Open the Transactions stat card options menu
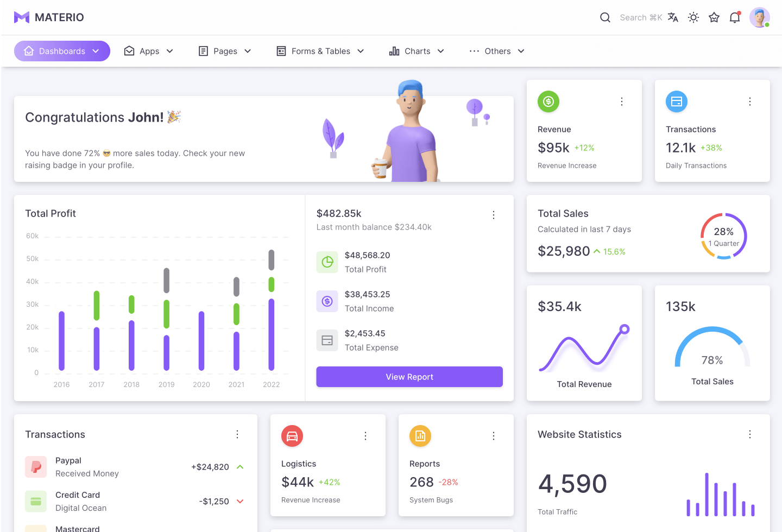Image resolution: width=782 pixels, height=532 pixels. click(x=750, y=102)
